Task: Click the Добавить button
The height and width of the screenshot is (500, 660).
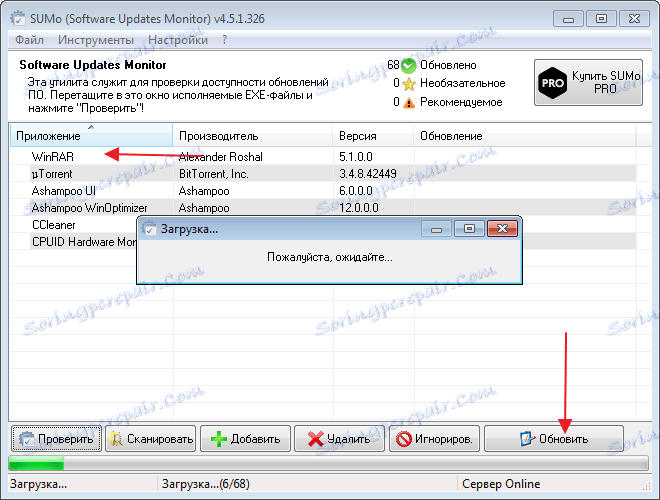Action: point(245,439)
